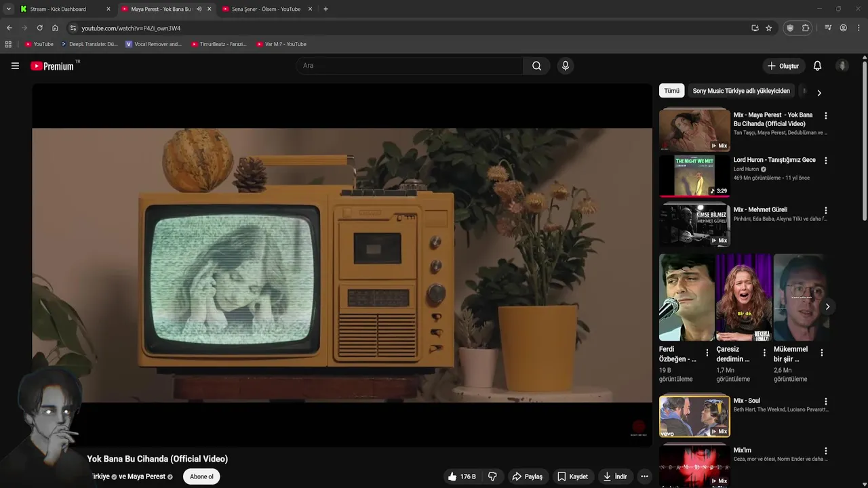
Task: Open browser profile icon
Action: pyautogui.click(x=843, y=28)
